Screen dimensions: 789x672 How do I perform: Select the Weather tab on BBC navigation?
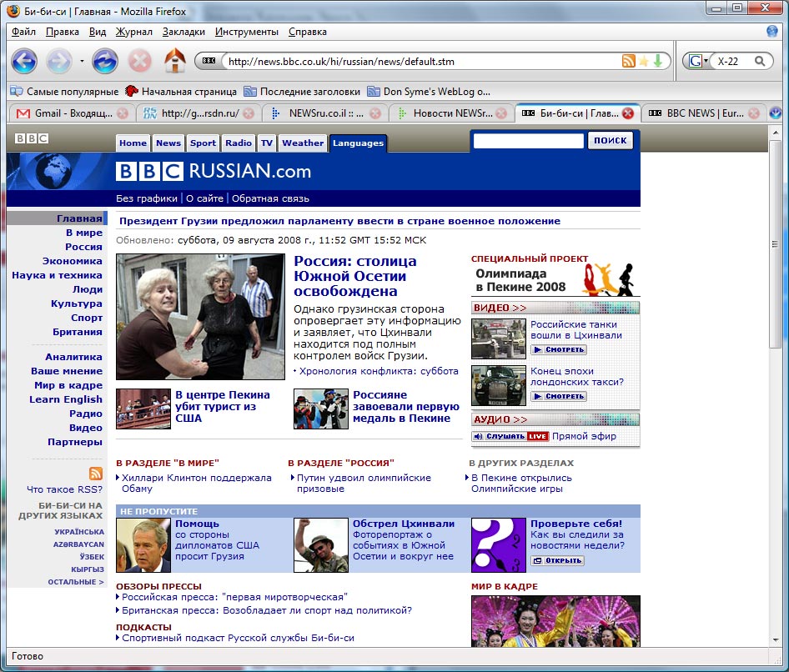303,143
